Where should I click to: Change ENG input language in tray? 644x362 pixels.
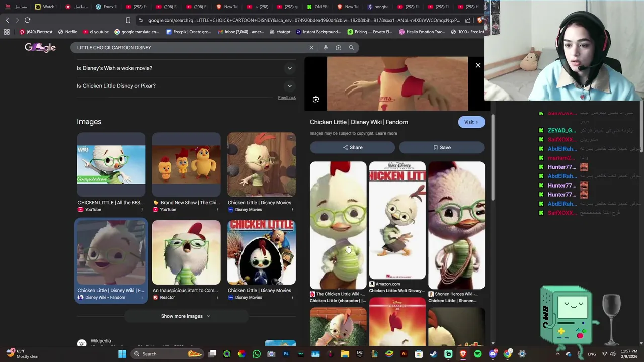click(x=592, y=354)
